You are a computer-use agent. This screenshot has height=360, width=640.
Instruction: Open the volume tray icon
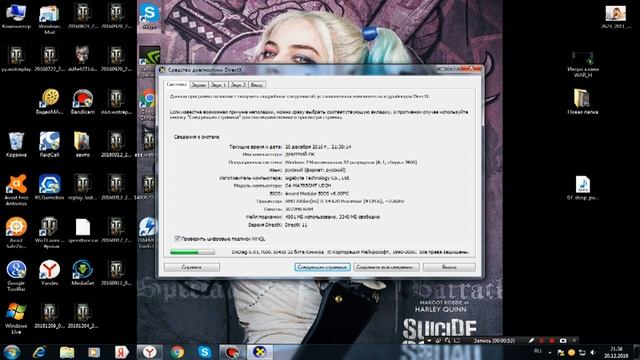pos(593,352)
